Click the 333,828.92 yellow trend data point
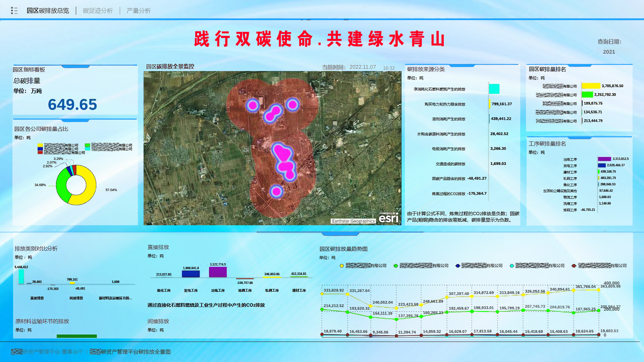644x362 pixels. pyautogui.click(x=322, y=294)
